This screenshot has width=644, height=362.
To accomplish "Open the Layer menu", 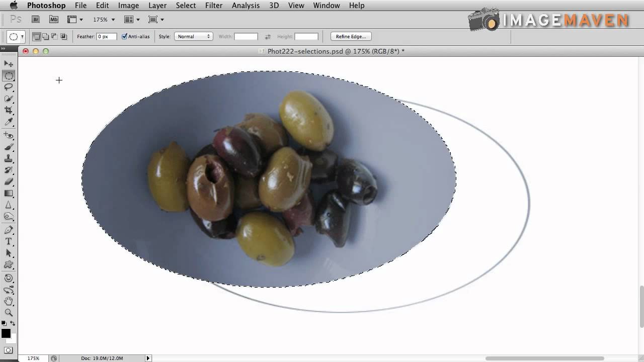I will click(x=157, y=6).
